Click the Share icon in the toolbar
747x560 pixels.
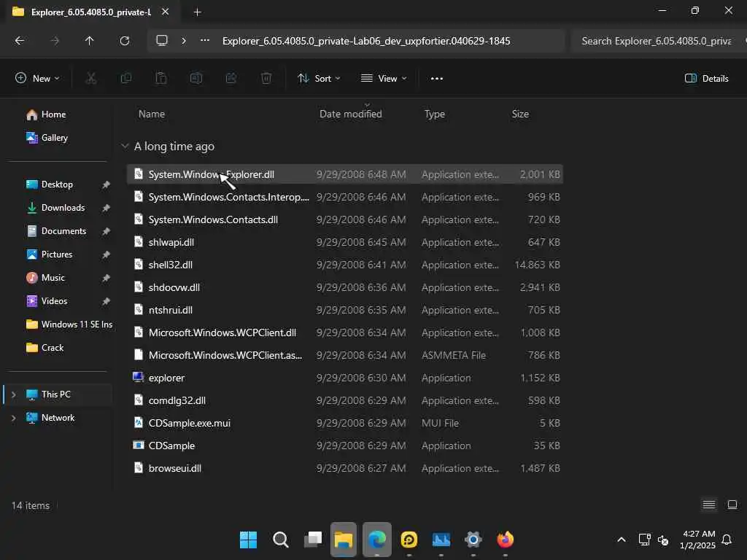pos(231,79)
